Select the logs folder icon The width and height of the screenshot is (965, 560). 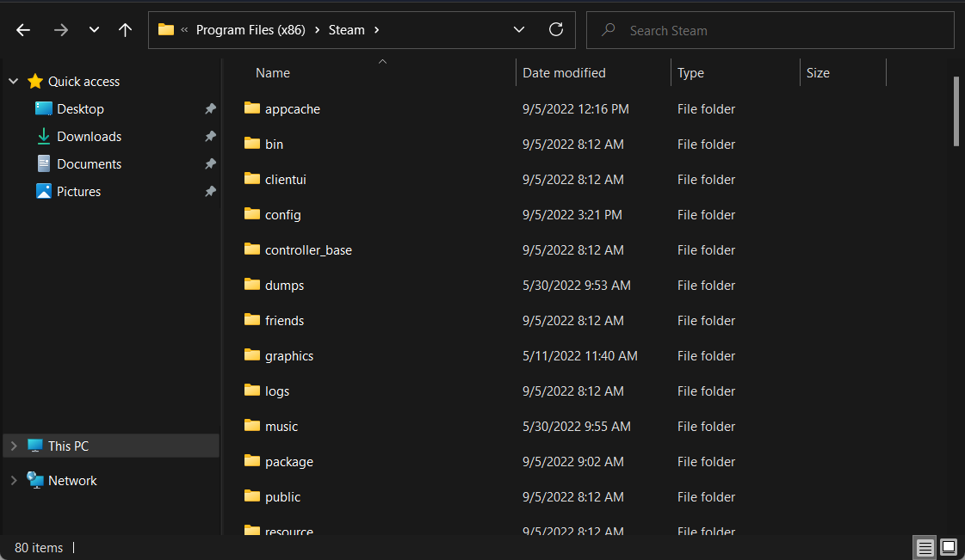coord(251,391)
